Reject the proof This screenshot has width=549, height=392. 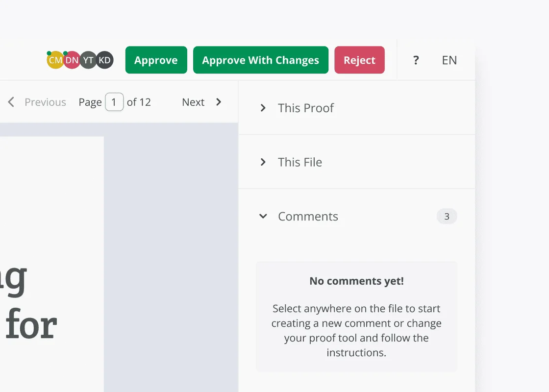point(359,60)
